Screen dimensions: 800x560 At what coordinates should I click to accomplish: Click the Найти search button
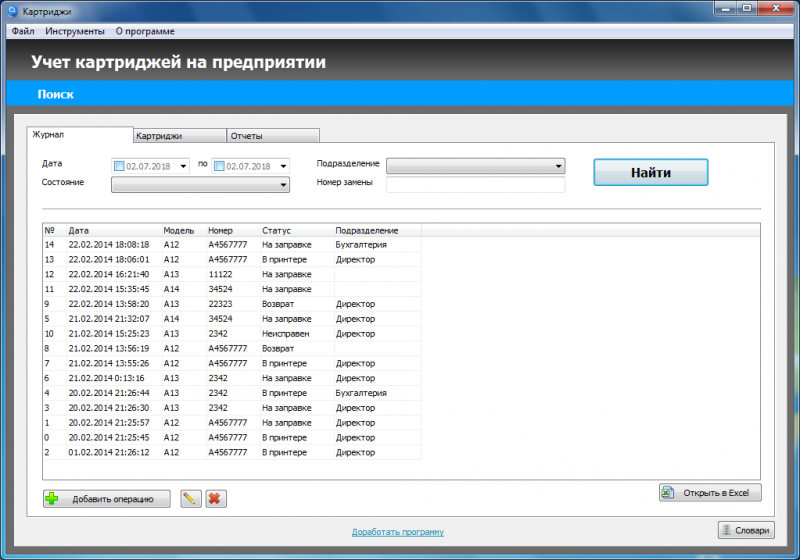click(x=651, y=172)
